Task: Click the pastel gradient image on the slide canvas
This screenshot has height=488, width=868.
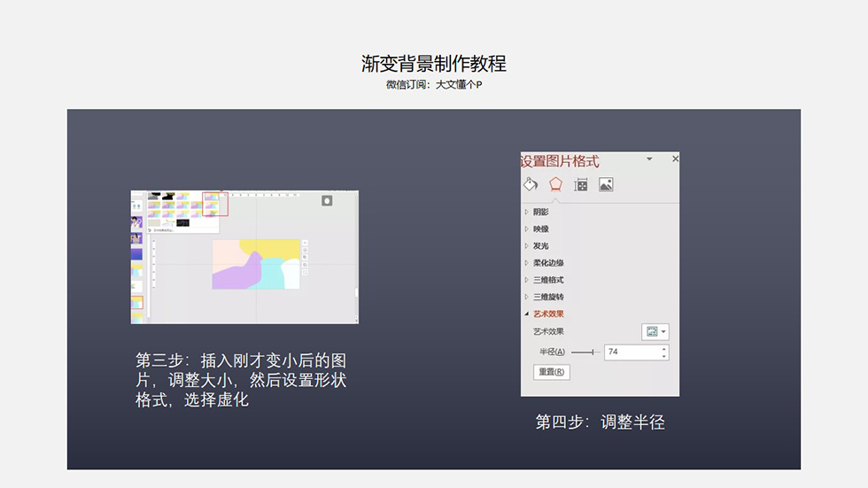Action: [257, 264]
